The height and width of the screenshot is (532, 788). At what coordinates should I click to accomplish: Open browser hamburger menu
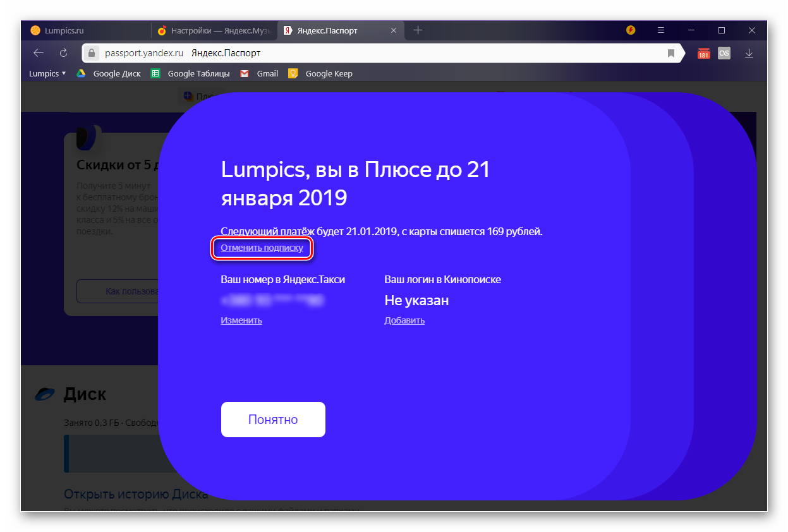tap(661, 30)
